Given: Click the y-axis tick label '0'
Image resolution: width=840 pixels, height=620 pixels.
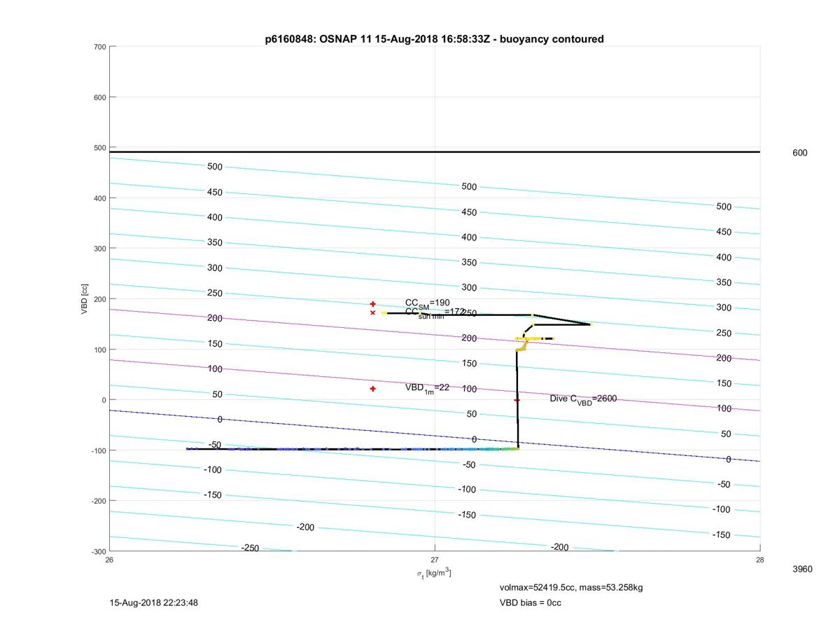Looking at the screenshot, I should point(104,400).
